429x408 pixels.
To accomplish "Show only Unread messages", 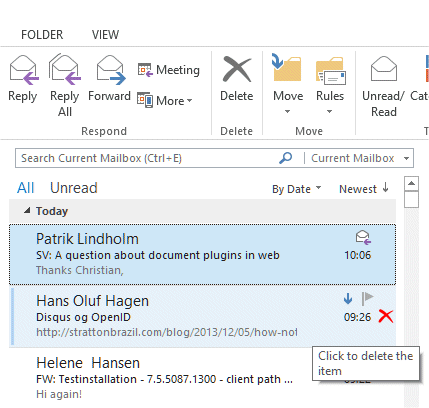I will pyautogui.click(x=74, y=188).
